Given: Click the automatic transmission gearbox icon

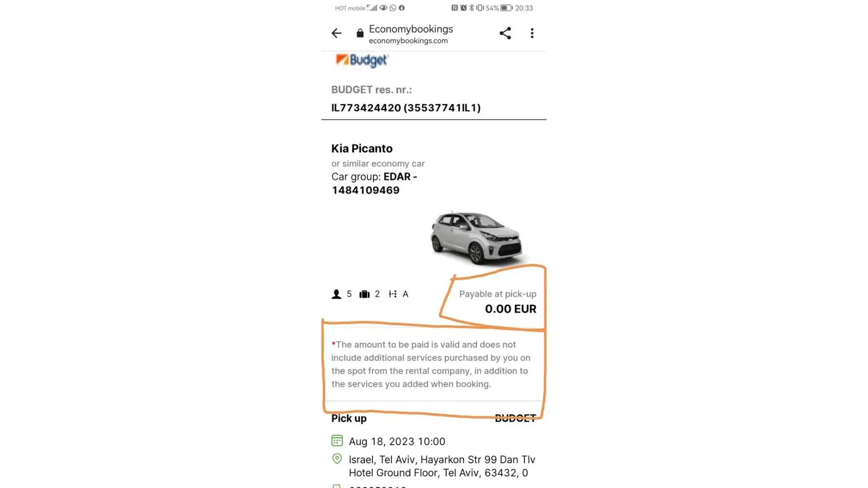Looking at the screenshot, I should (393, 294).
